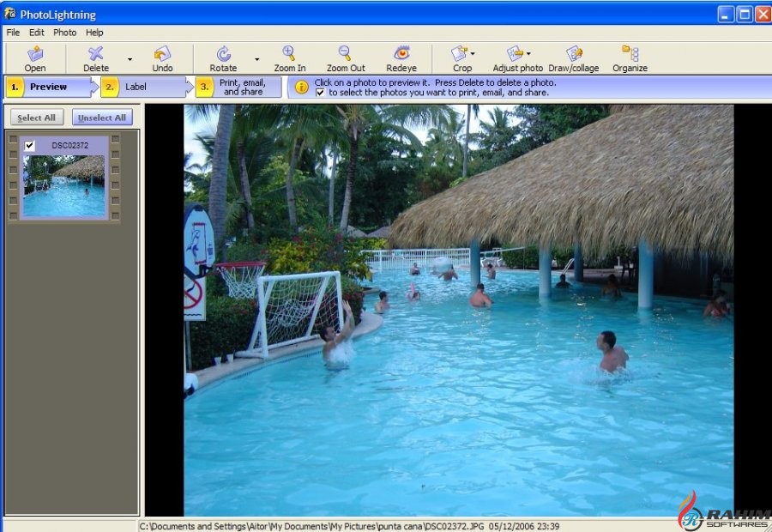Click the Delete toolbar icon
The height and width of the screenshot is (532, 772).
pyautogui.click(x=95, y=53)
